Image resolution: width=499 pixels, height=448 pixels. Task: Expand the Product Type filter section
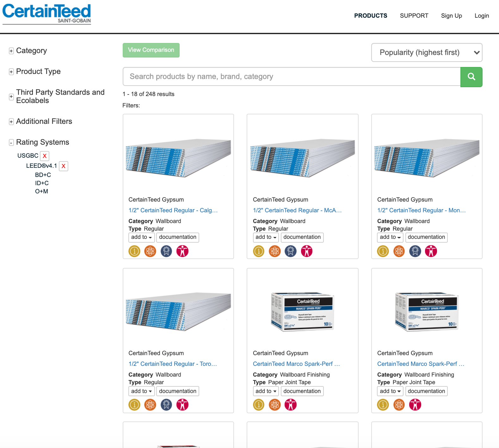pyautogui.click(x=11, y=72)
